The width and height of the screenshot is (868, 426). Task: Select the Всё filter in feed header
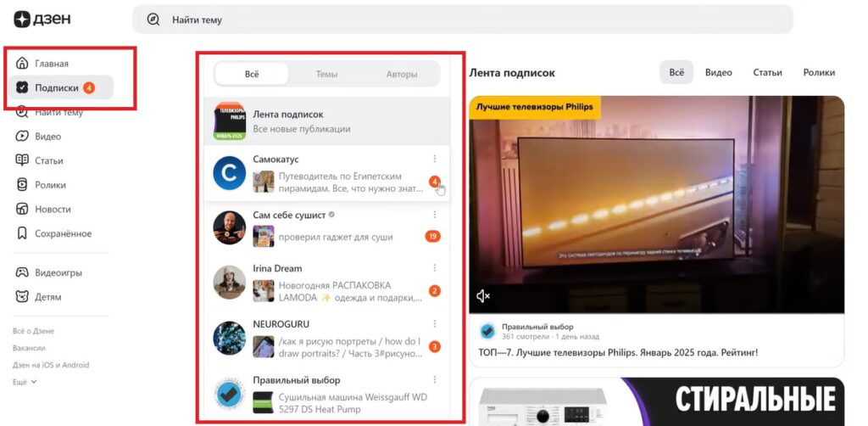point(676,73)
